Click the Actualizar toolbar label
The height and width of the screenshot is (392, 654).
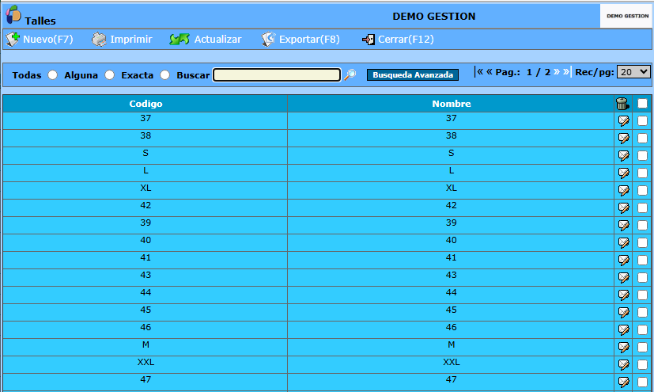coord(218,39)
